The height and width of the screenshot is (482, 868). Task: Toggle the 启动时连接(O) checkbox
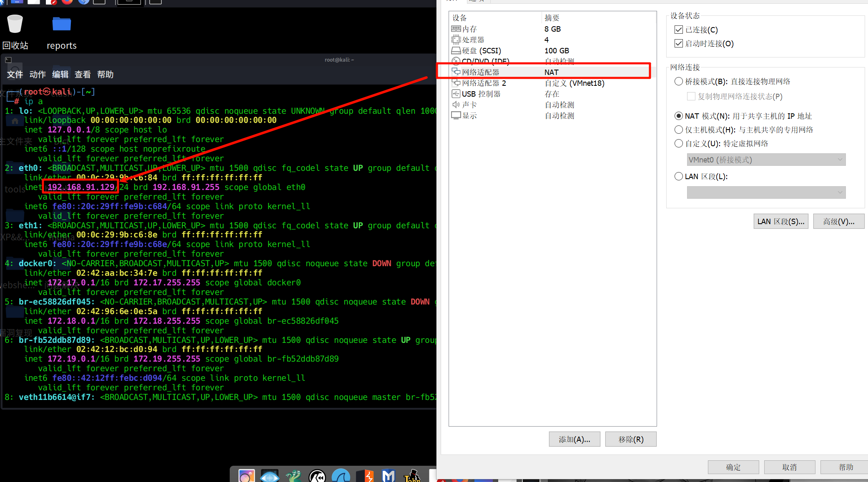coord(679,43)
